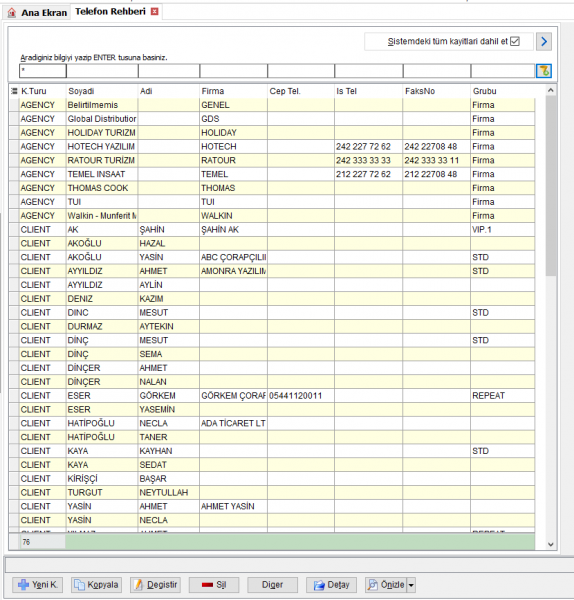Screen dimensions: 574x600
Task: Toggle Sistemdeki tüm kayitlari dahil et checkbox
Action: point(515,41)
